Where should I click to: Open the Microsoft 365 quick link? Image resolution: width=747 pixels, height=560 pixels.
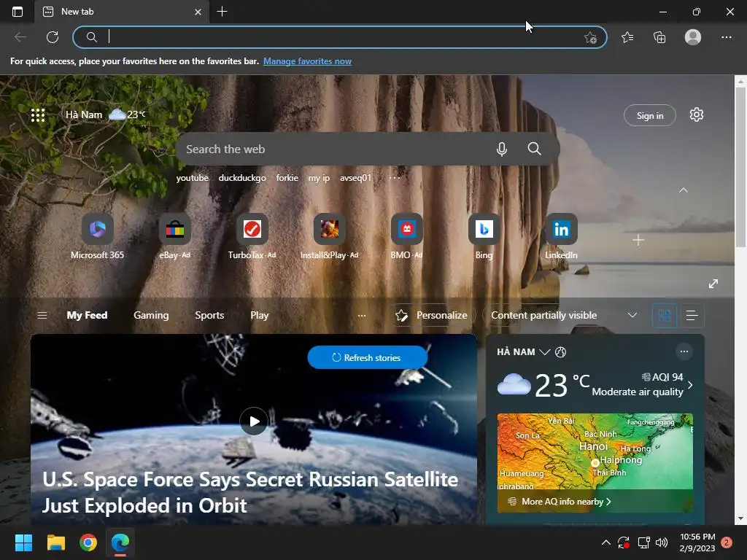pyautogui.click(x=97, y=237)
